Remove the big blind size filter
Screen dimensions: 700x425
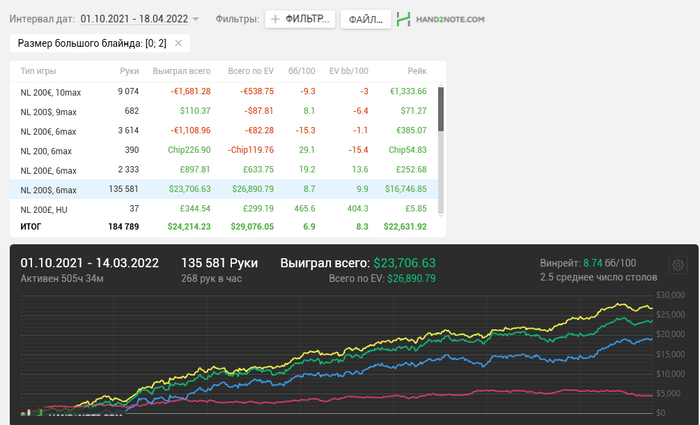[178, 43]
